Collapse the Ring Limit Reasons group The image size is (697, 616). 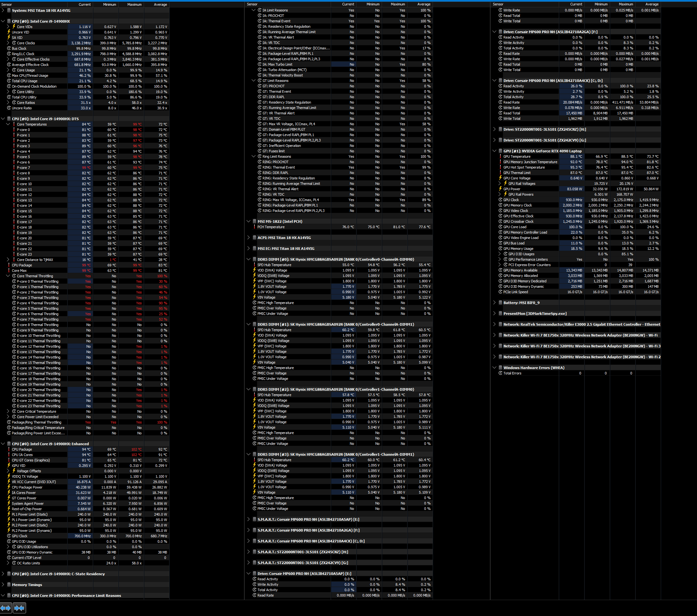click(x=253, y=156)
